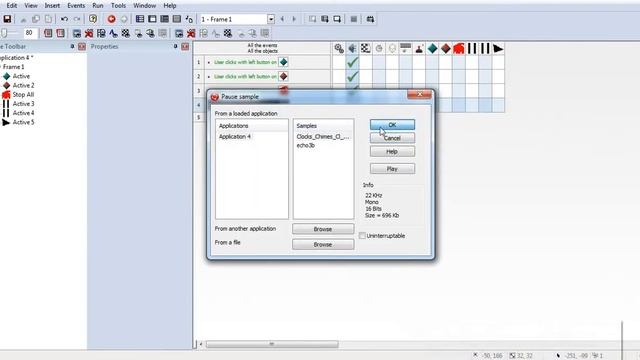Close the Pause sample dialog
This screenshot has height=360, width=640.
[x=419, y=94]
